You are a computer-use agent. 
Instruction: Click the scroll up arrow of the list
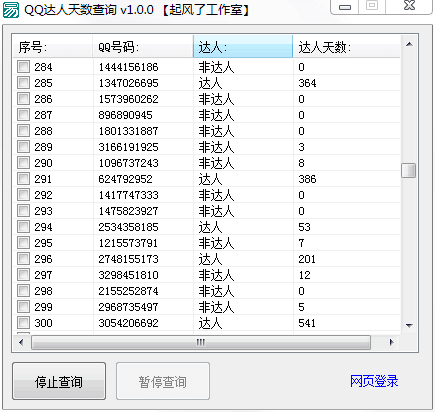(x=409, y=44)
